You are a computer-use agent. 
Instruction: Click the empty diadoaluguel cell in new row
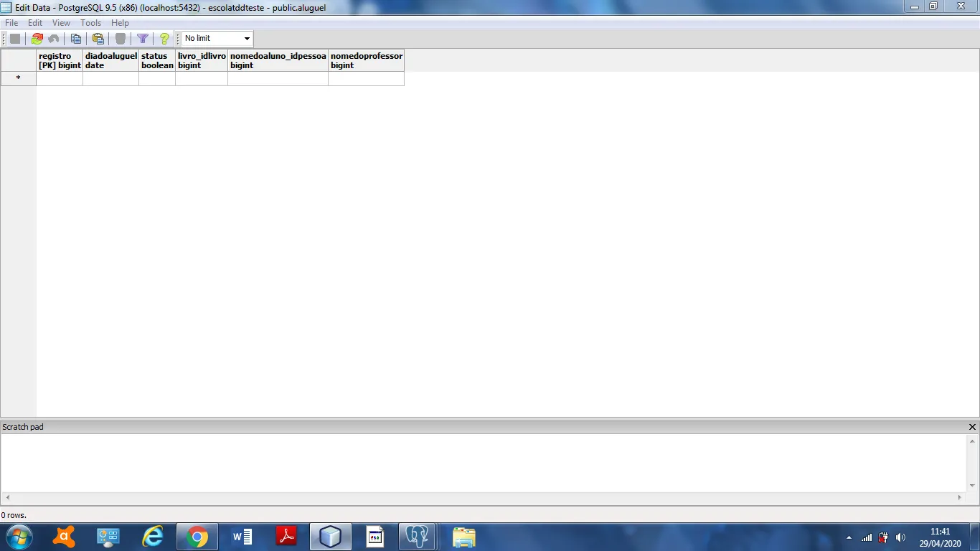[x=111, y=79]
